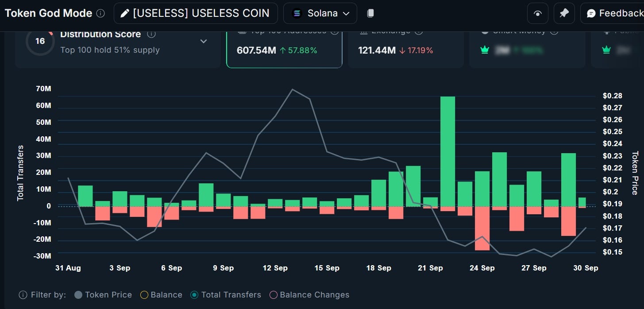Viewport: 644px width, 309px height.
Task: Expand the Distribution Score panel chevron
Action: point(204,41)
